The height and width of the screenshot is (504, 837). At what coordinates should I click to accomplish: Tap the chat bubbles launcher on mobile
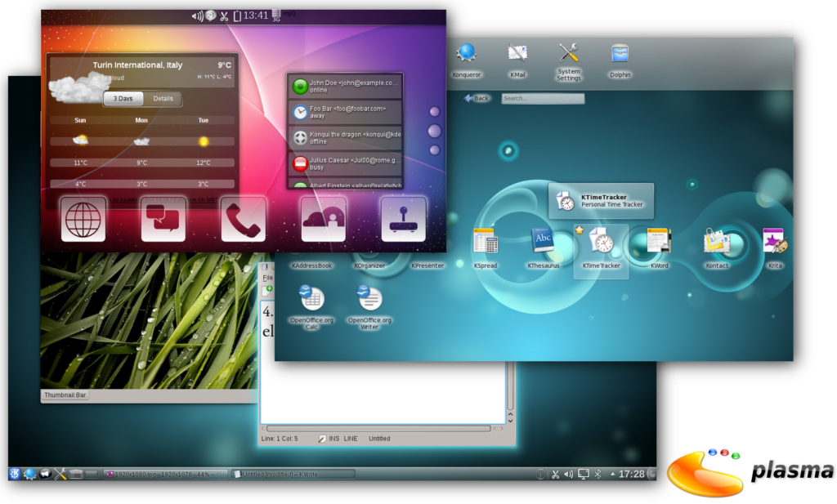click(x=163, y=219)
